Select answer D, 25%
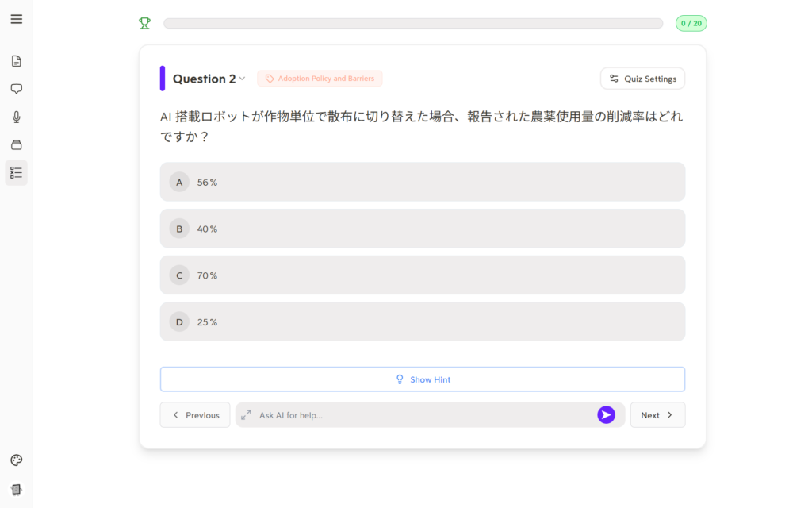This screenshot has width=812, height=508. (422, 321)
